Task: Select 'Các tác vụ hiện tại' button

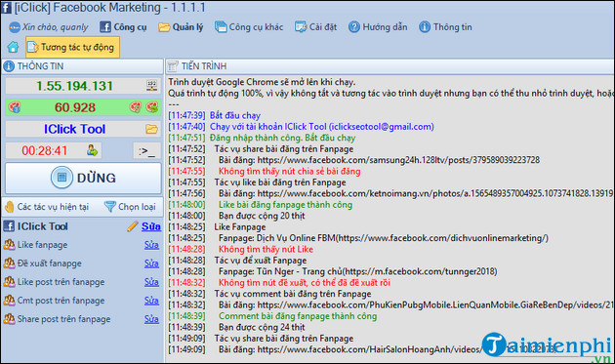Action: coord(47,207)
